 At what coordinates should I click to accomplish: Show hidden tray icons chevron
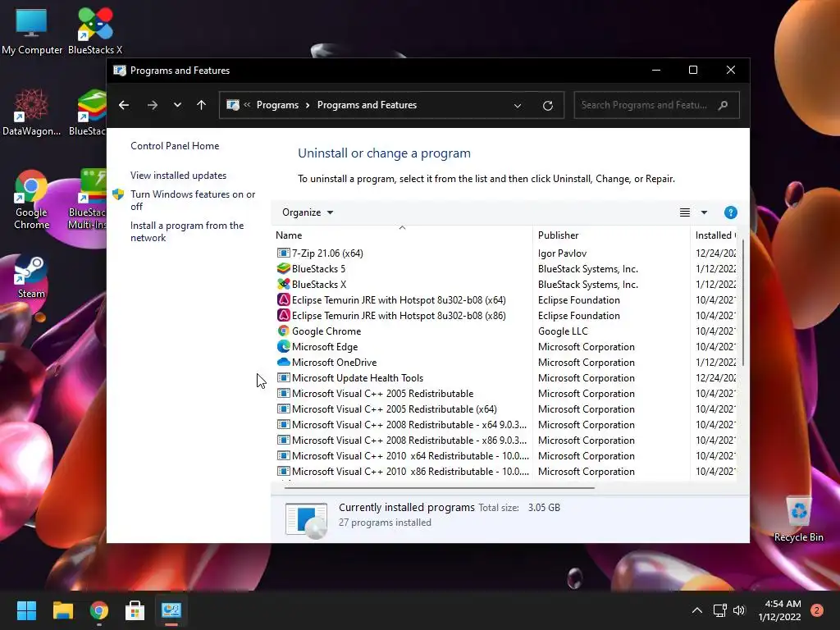(697, 610)
